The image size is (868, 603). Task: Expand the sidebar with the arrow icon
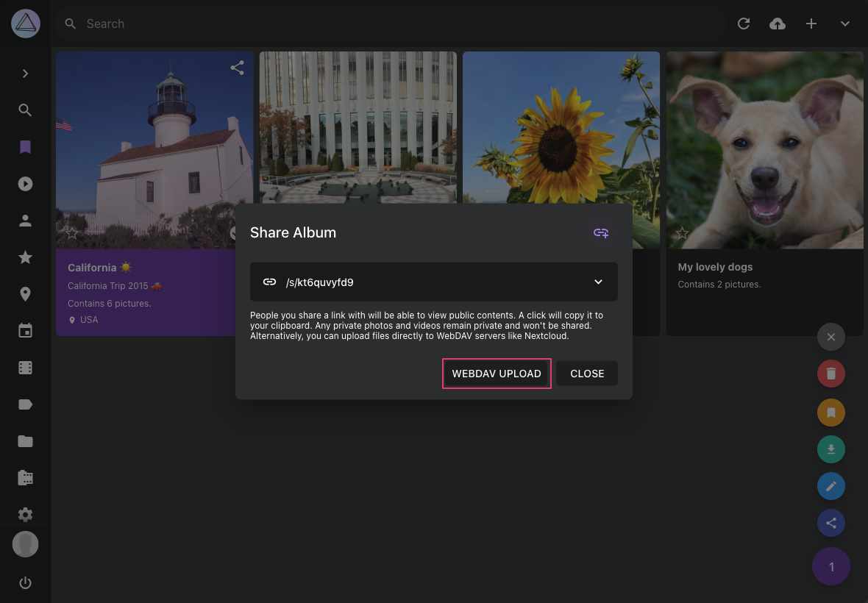pos(25,74)
